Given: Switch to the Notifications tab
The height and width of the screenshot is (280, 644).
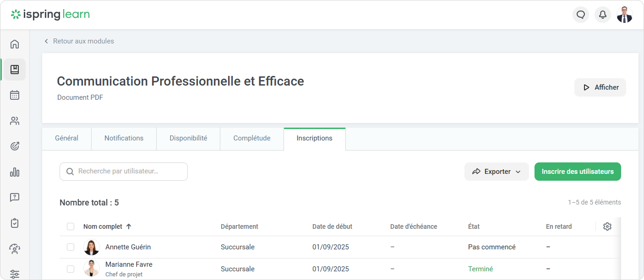Looking at the screenshot, I should pyautogui.click(x=124, y=138).
